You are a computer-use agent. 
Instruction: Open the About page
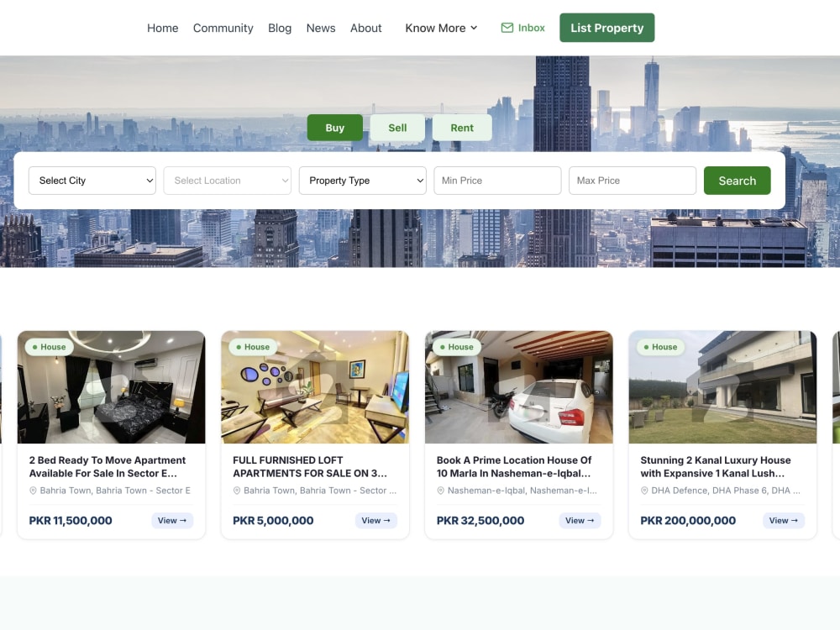point(366,28)
